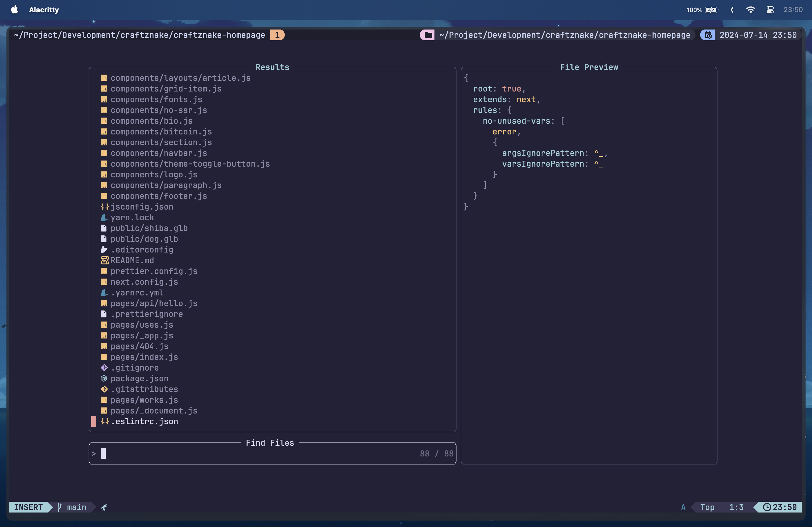The height and width of the screenshot is (527, 812).
Task: Select the tmux window tab number 1
Action: click(x=277, y=35)
